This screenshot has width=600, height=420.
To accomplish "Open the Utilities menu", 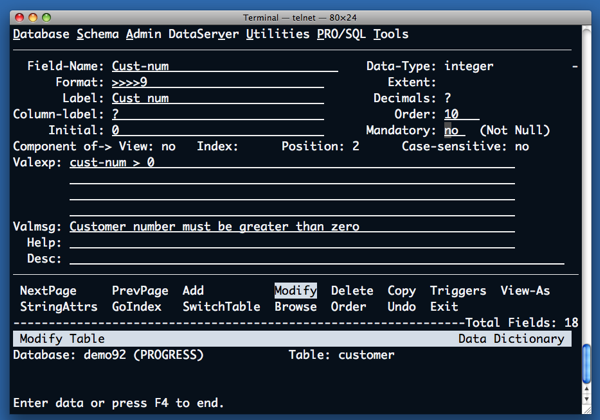I will pyautogui.click(x=281, y=34).
